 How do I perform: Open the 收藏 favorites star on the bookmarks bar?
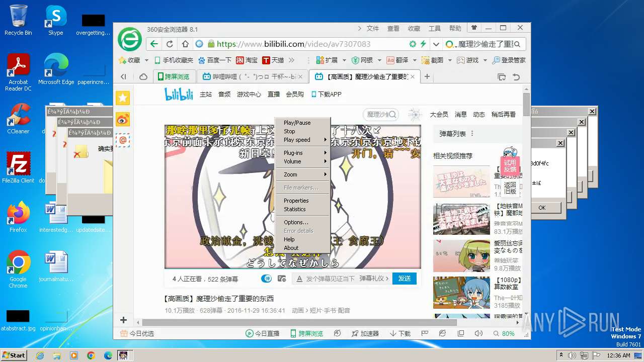pyautogui.click(x=129, y=60)
